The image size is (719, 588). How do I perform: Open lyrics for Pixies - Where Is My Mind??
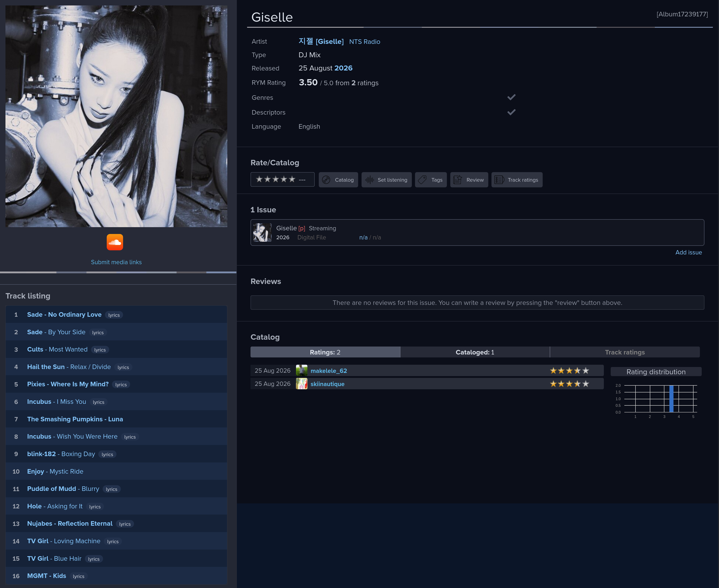[x=121, y=385]
